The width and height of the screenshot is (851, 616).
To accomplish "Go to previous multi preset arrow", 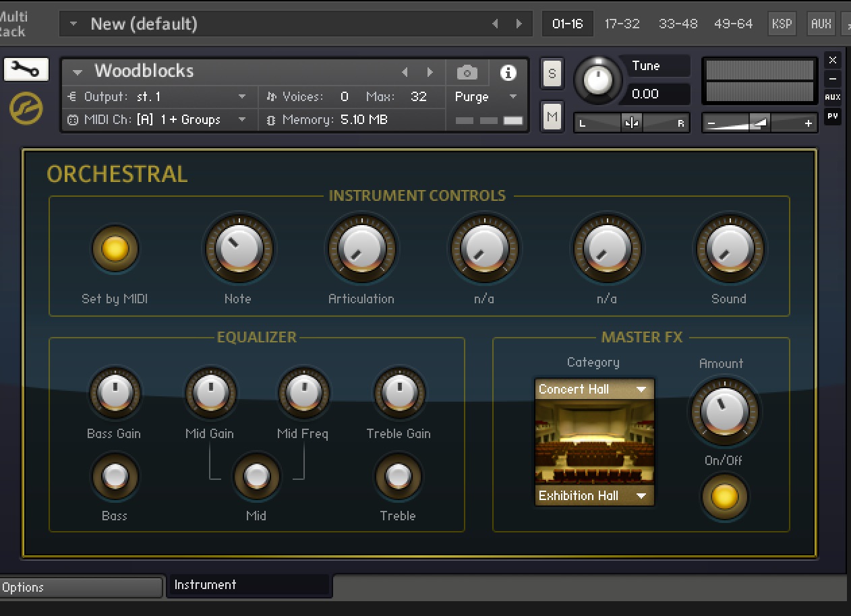I will pos(495,24).
